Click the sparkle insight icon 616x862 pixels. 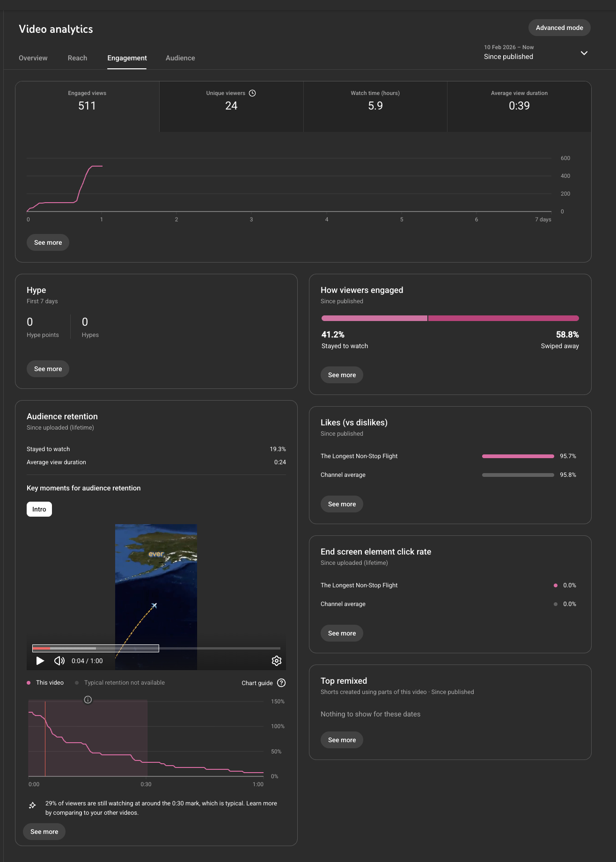point(32,805)
